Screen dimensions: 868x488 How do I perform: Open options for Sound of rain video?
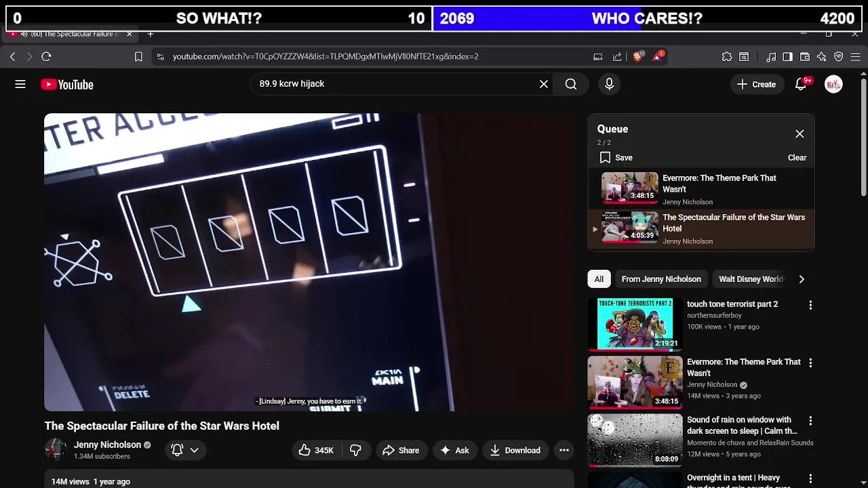pos(810,421)
